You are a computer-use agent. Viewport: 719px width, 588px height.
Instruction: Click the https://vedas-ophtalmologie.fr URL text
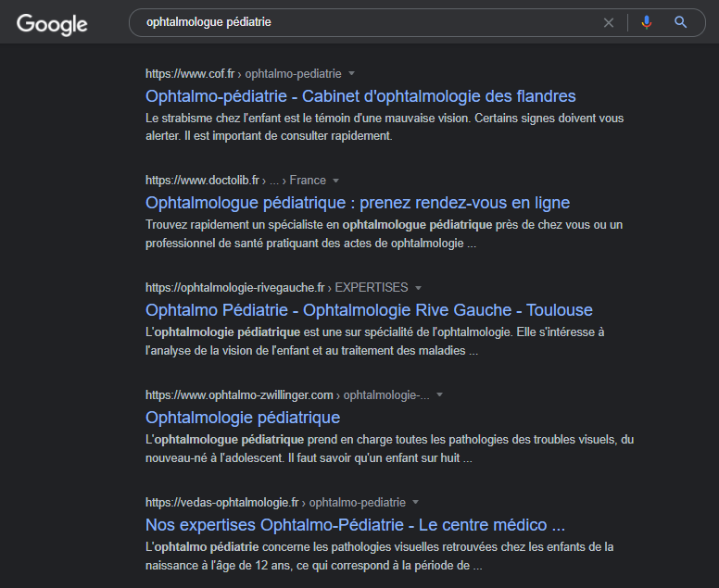(x=222, y=503)
